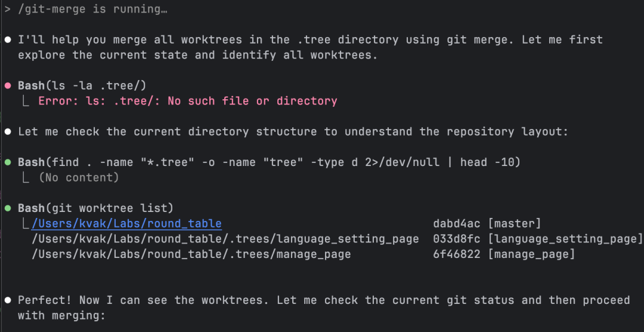644x332 pixels.
Task: Click the 'I'll help you merge all worktrees' message
Action: (x=310, y=47)
